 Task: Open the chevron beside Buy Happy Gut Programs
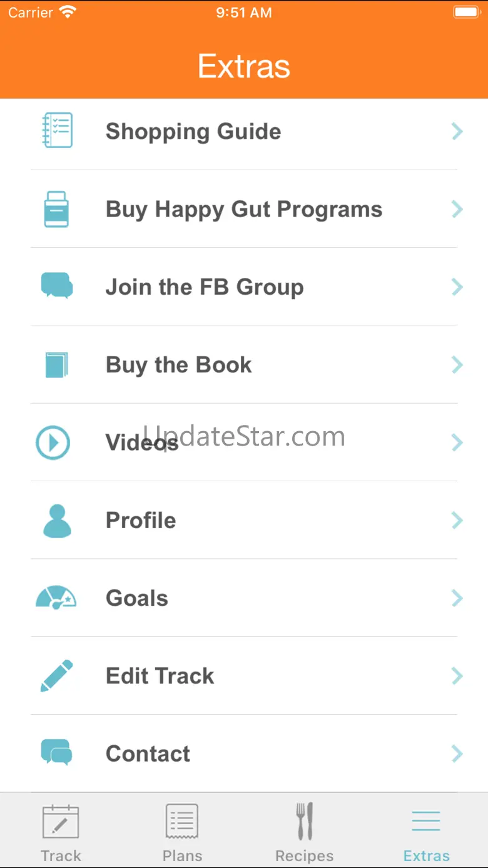click(x=457, y=209)
